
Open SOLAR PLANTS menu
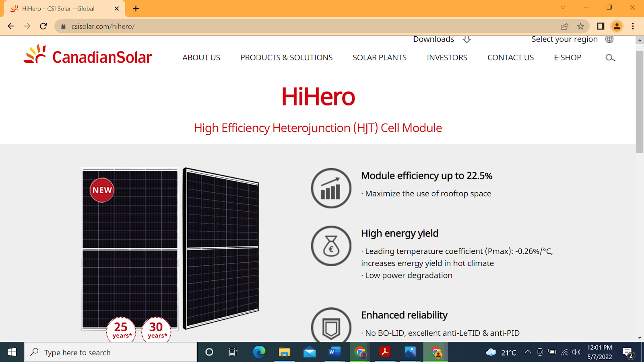380,58
